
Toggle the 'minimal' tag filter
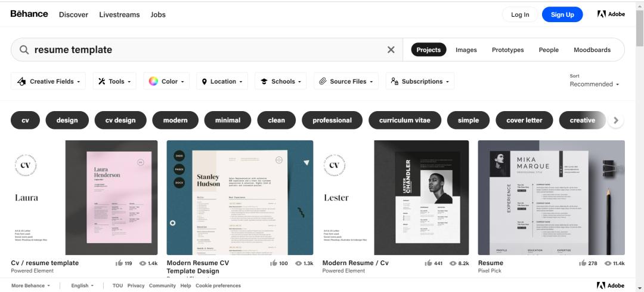point(228,121)
